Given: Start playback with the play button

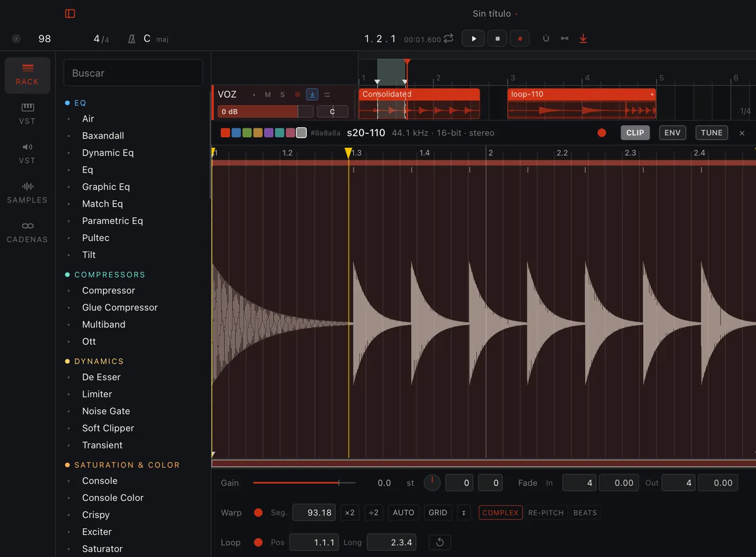Looking at the screenshot, I should 474,38.
